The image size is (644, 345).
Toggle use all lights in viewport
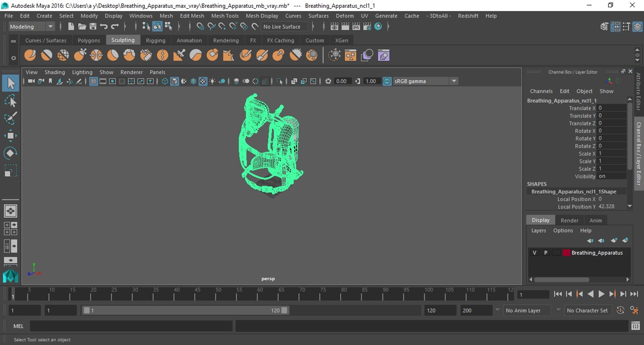click(x=212, y=81)
